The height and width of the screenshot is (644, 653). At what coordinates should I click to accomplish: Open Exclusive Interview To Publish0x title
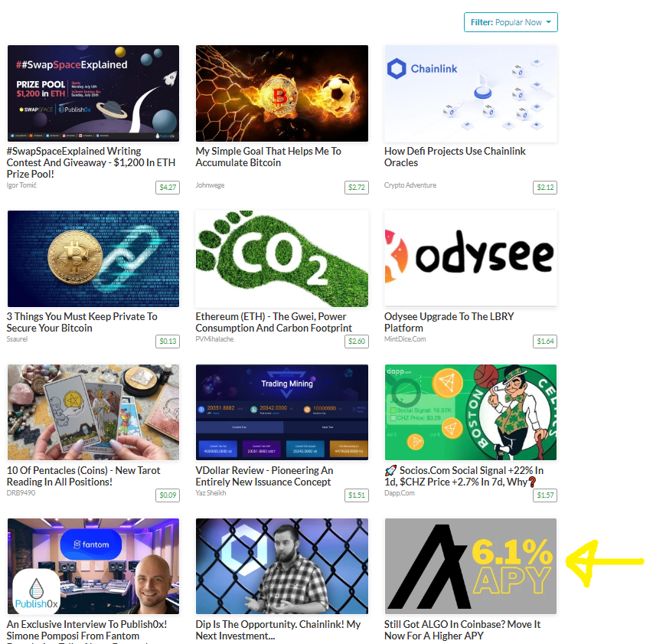(x=87, y=631)
